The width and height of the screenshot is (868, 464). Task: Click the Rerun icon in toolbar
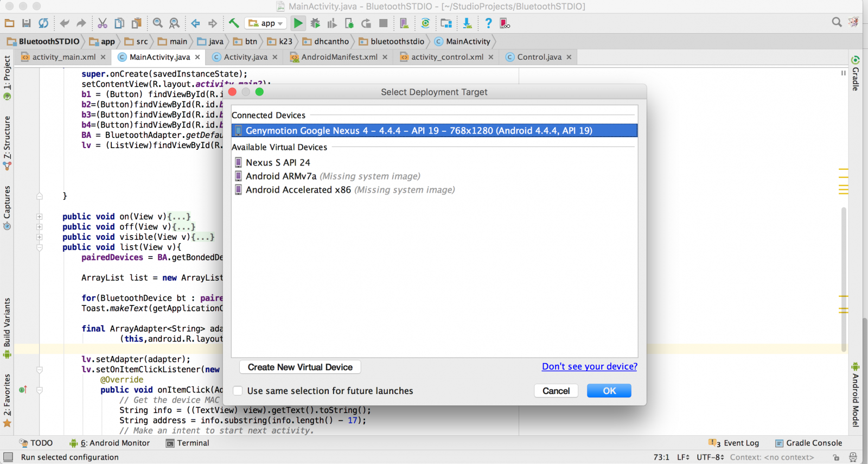366,23
